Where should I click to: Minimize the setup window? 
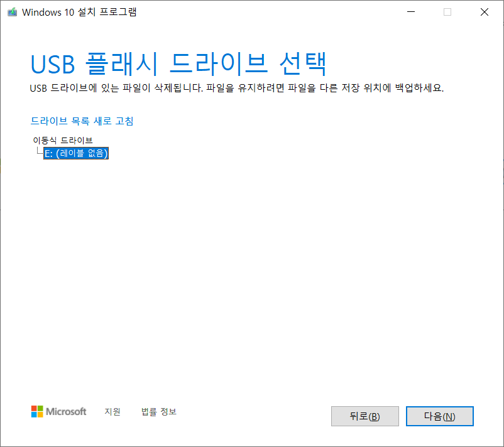coord(411,12)
